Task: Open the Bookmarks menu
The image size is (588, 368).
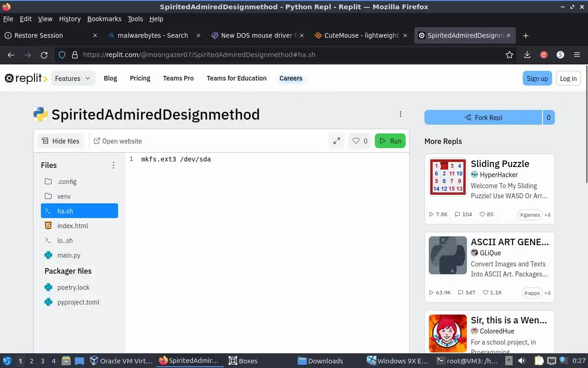Action: click(x=104, y=19)
